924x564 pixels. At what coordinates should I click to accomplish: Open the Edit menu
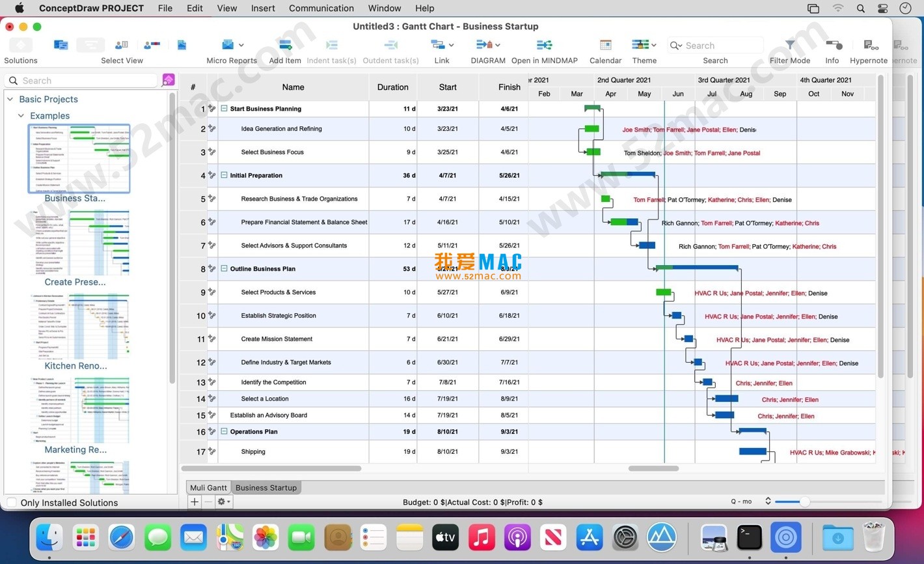coord(195,8)
